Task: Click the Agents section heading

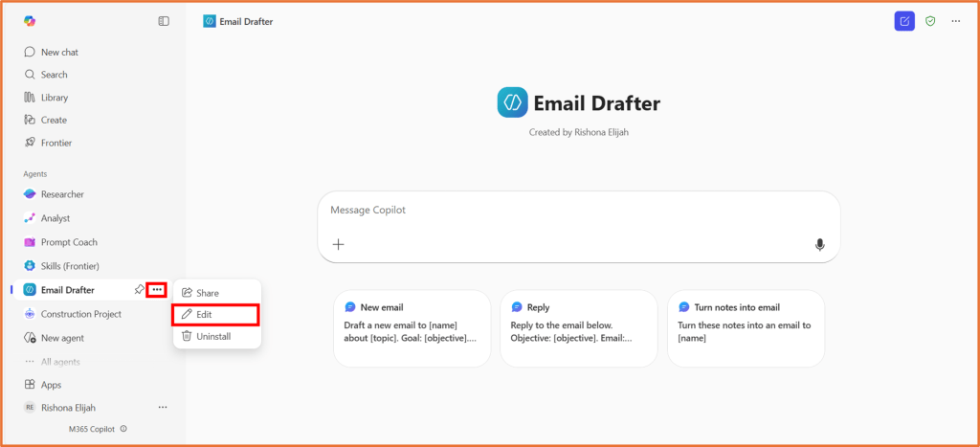Action: click(x=35, y=174)
